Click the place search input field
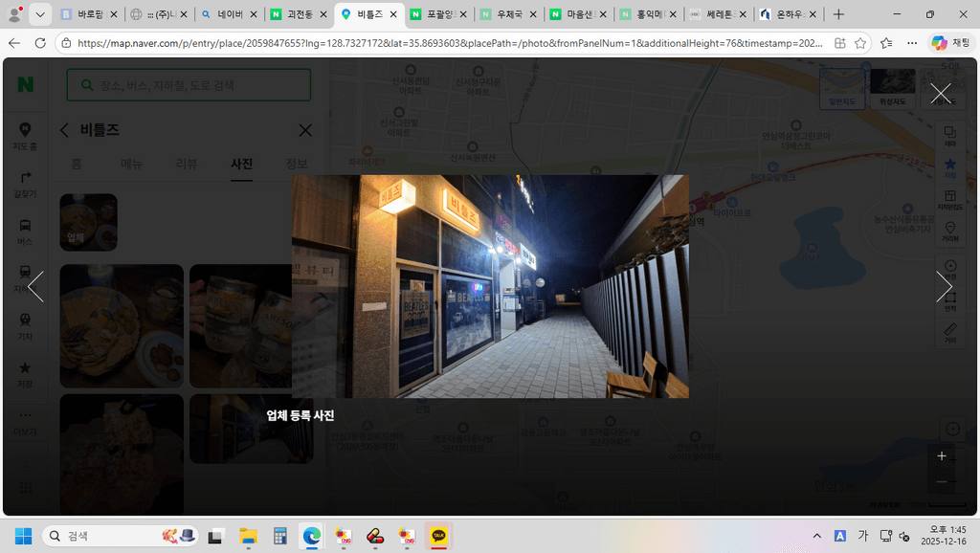 coord(189,85)
